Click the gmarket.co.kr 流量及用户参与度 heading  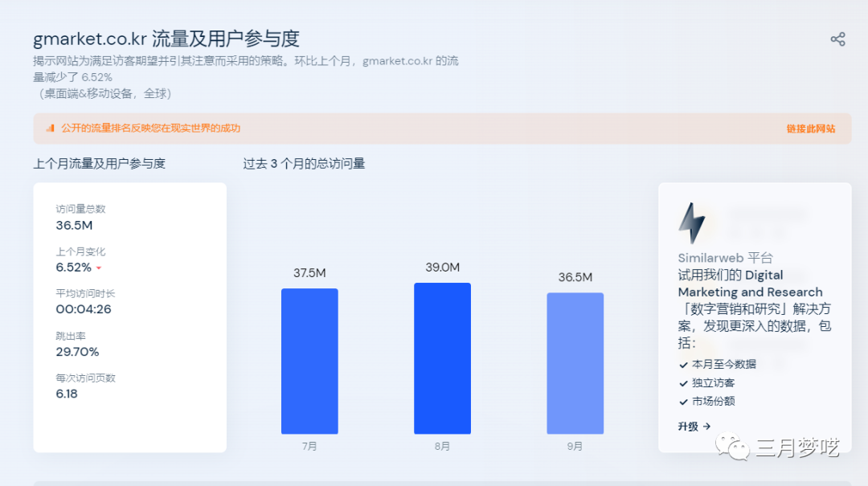[x=166, y=39]
